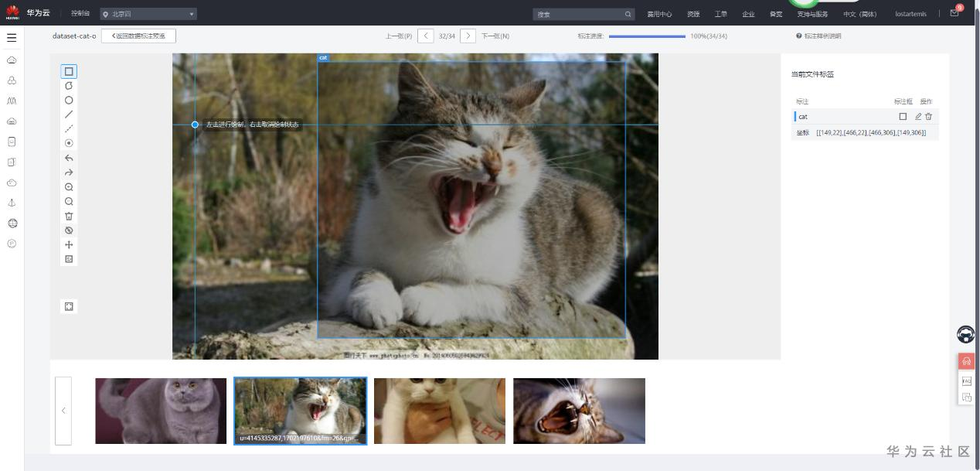Click the 当前文件标签 heading
The image size is (980, 471).
pos(812,74)
